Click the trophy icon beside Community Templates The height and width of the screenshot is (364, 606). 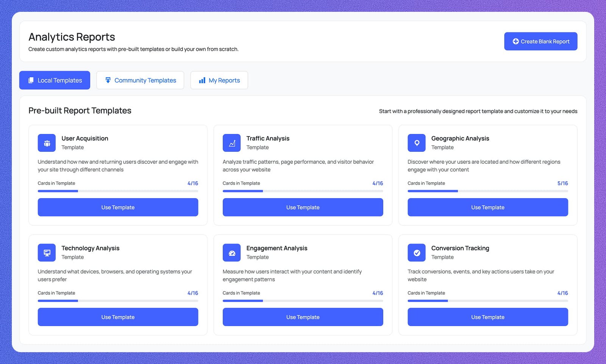[x=108, y=80]
